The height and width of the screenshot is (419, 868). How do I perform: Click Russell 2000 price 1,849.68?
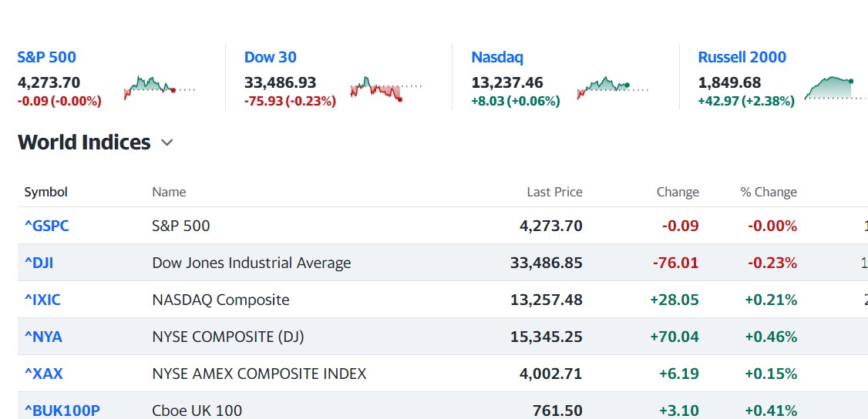[x=729, y=83]
